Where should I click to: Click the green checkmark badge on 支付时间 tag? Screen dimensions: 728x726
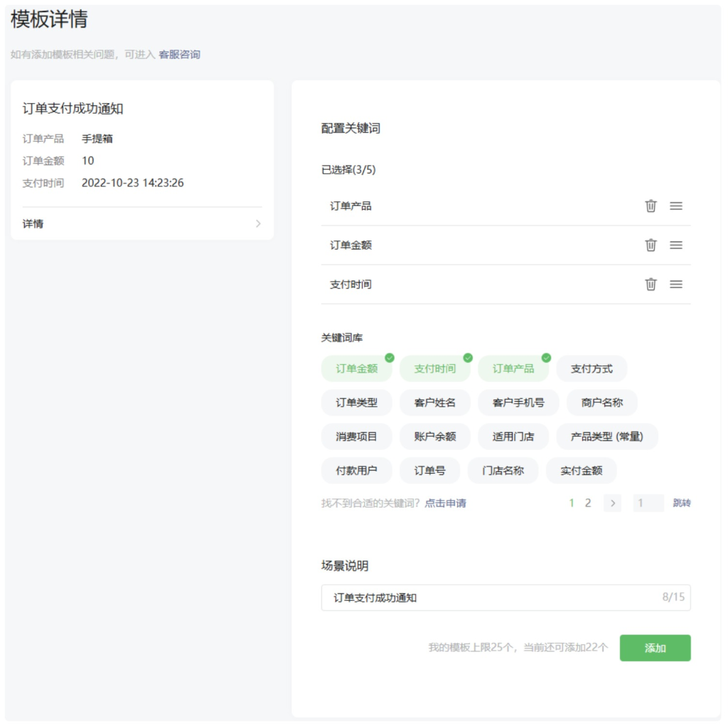(469, 358)
